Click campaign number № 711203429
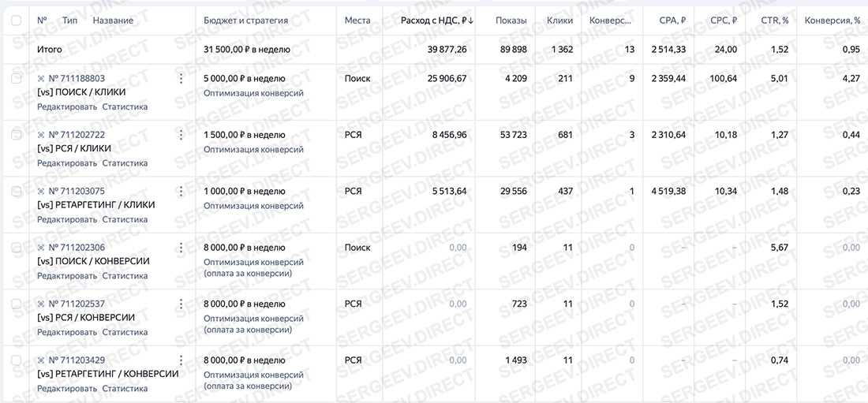868x403 pixels. coord(77,360)
